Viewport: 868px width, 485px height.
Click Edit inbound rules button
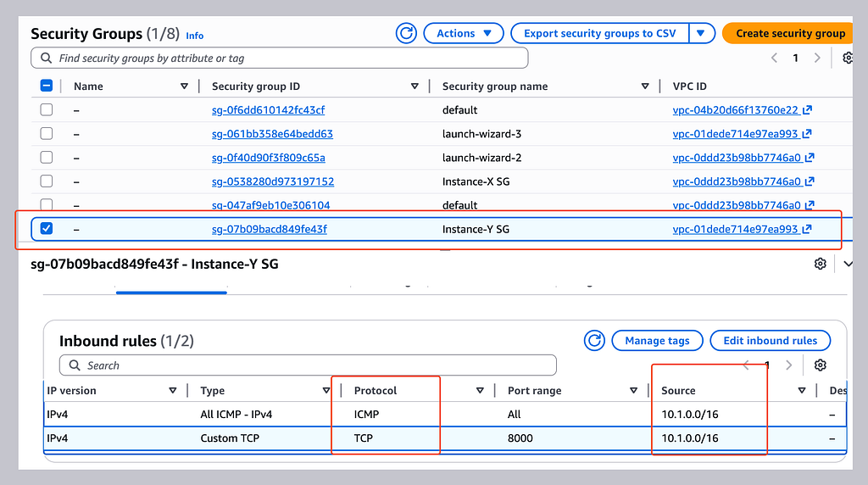coord(770,341)
